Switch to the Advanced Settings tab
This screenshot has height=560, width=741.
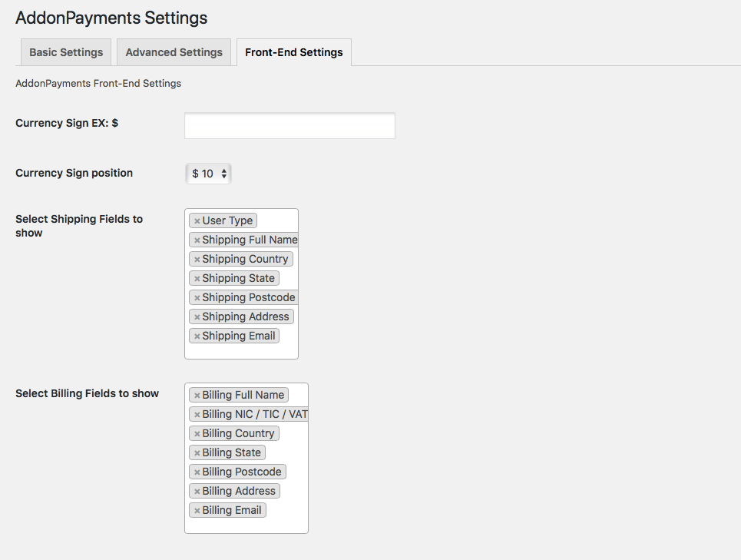click(174, 52)
